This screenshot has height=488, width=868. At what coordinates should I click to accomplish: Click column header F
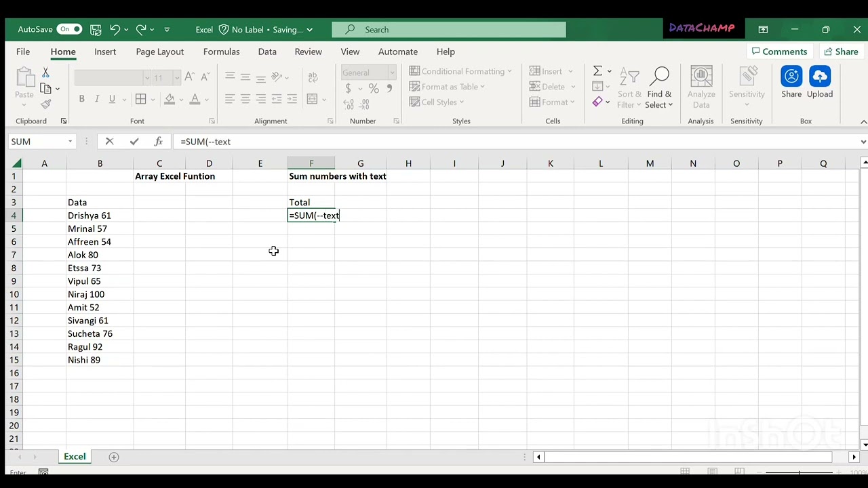click(311, 163)
